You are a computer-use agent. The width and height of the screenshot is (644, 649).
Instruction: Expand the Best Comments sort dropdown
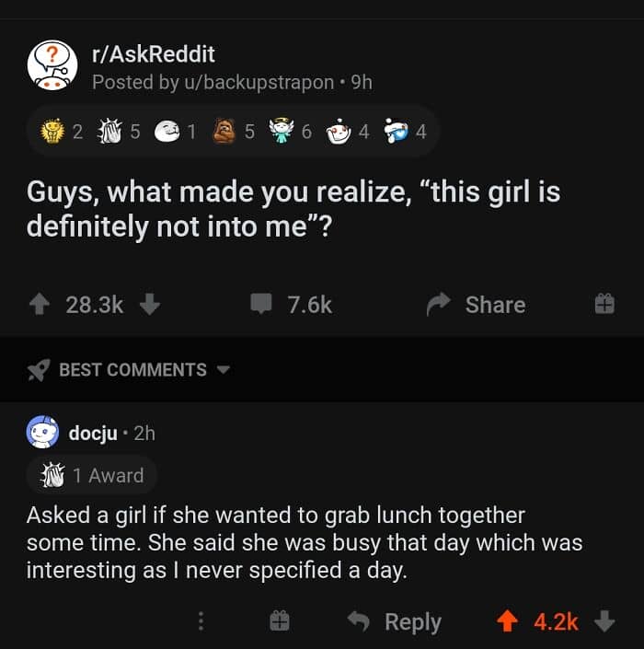tap(222, 370)
